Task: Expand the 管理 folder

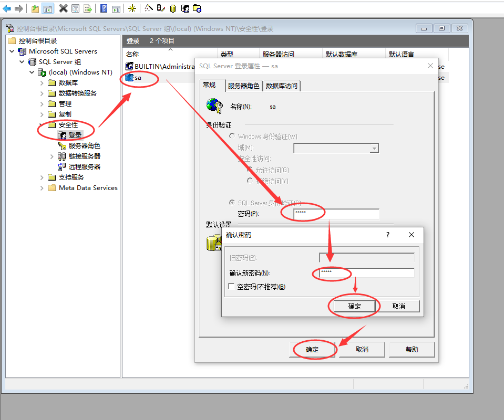Action: click(42, 104)
